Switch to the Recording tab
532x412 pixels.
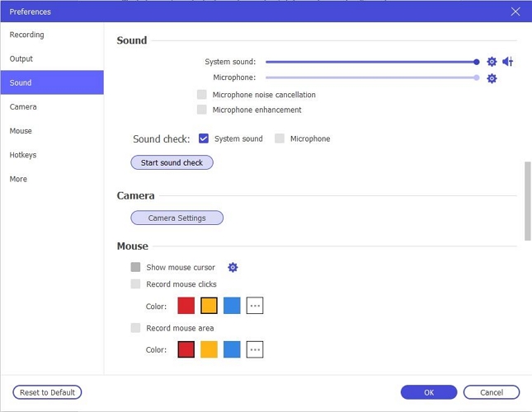click(x=27, y=35)
